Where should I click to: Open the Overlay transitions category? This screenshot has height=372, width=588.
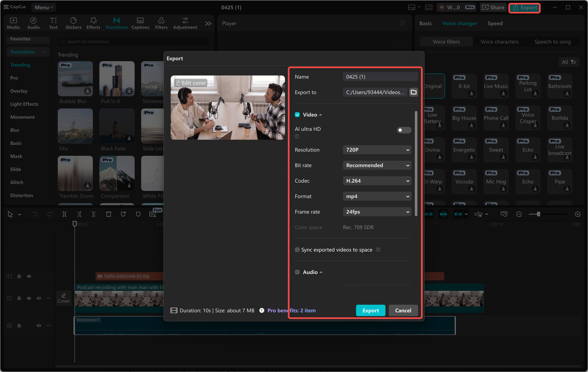click(x=19, y=91)
